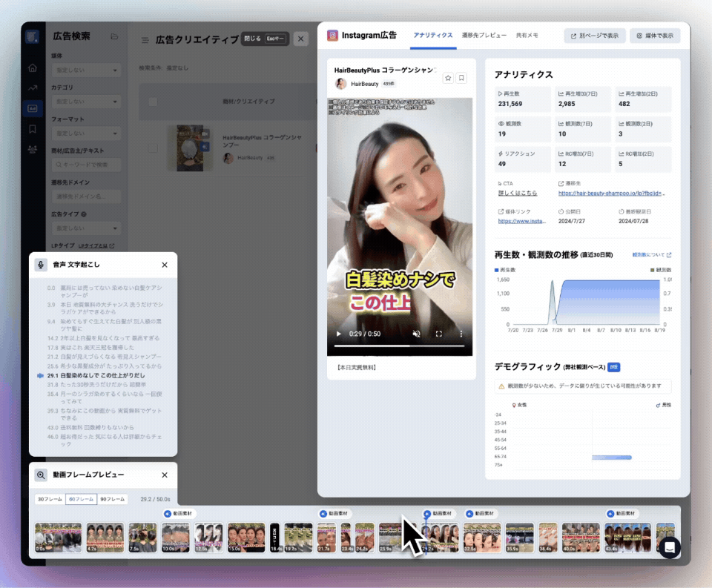Click the hamburger menu beside 広告クリエイティブ

click(145, 40)
